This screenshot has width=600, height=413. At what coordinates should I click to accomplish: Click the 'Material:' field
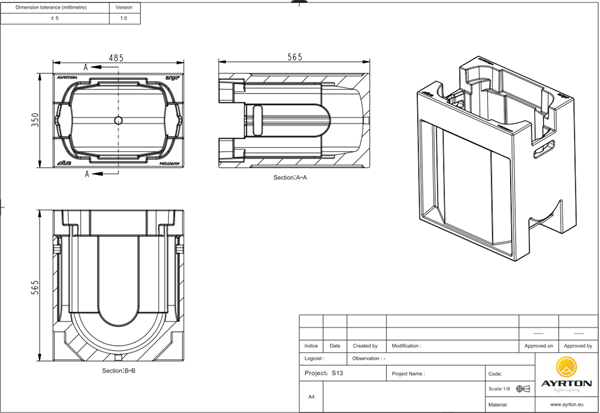pos(510,405)
